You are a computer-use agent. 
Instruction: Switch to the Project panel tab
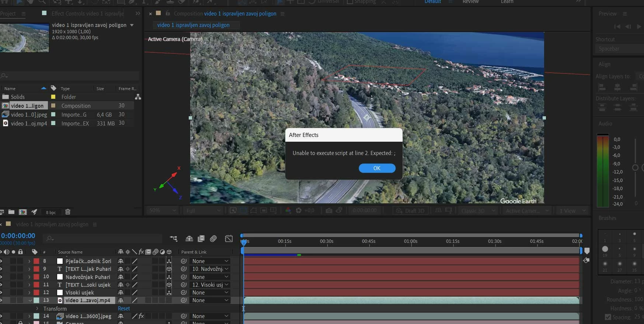[8, 14]
